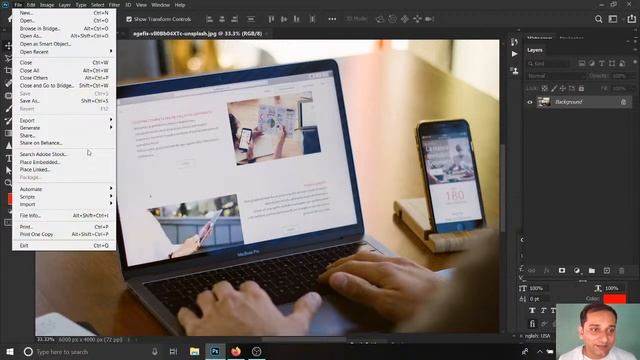Click Align bottom edges icon
640x360 pixels.
(297, 19)
